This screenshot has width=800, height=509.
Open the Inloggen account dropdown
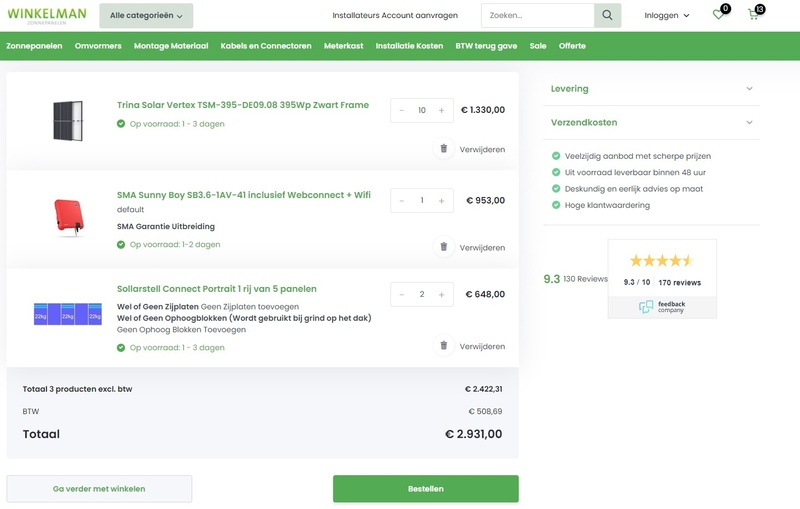(667, 16)
